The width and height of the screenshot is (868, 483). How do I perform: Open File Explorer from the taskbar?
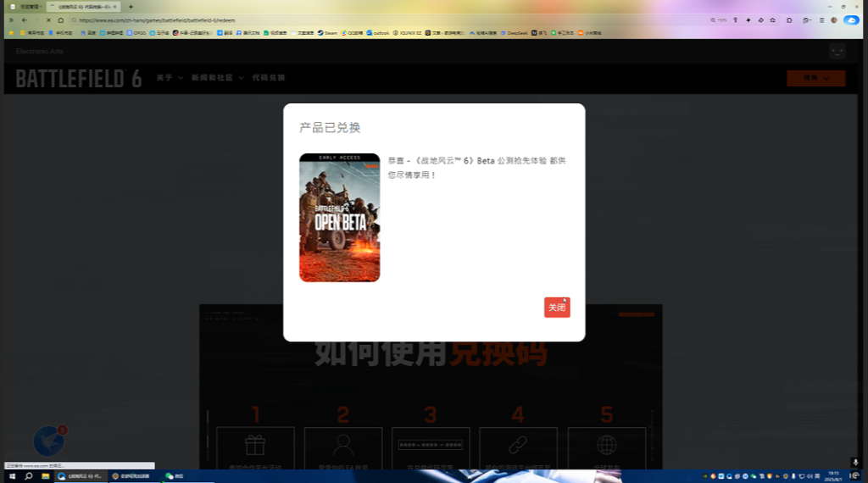[46, 476]
